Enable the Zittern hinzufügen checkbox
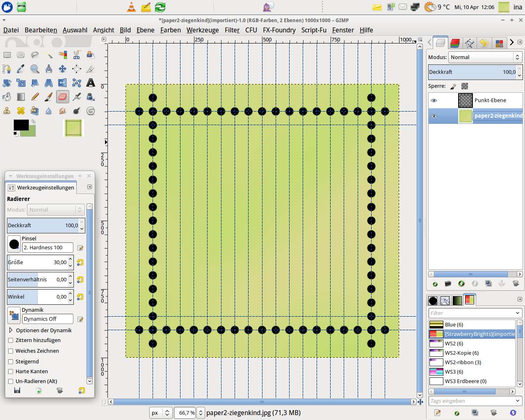This screenshot has height=420, width=525. click(11, 340)
